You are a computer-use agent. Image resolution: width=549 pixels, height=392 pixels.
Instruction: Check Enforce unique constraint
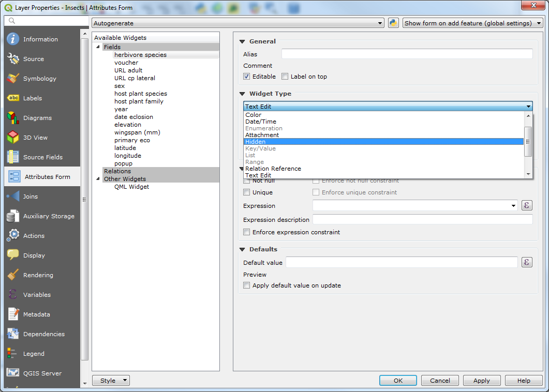(316, 192)
